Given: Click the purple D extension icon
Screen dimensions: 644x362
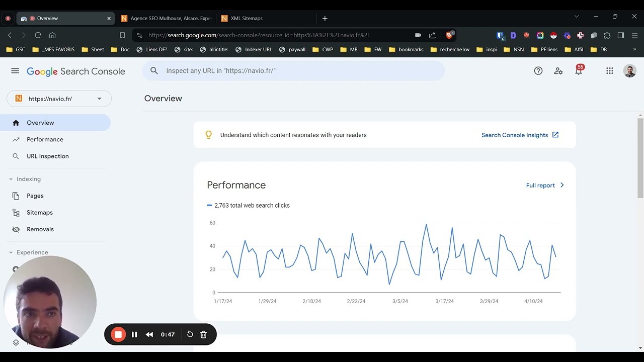Looking at the screenshot, I should coord(513,35).
